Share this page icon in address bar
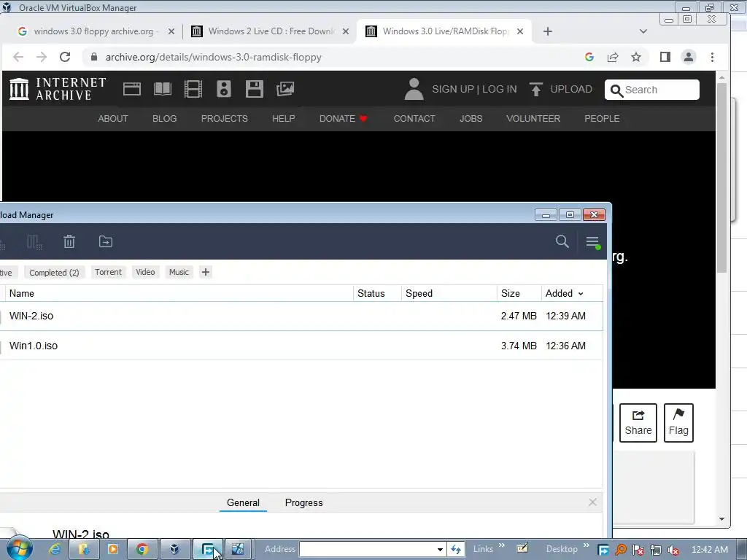This screenshot has width=747, height=560. [x=613, y=57]
